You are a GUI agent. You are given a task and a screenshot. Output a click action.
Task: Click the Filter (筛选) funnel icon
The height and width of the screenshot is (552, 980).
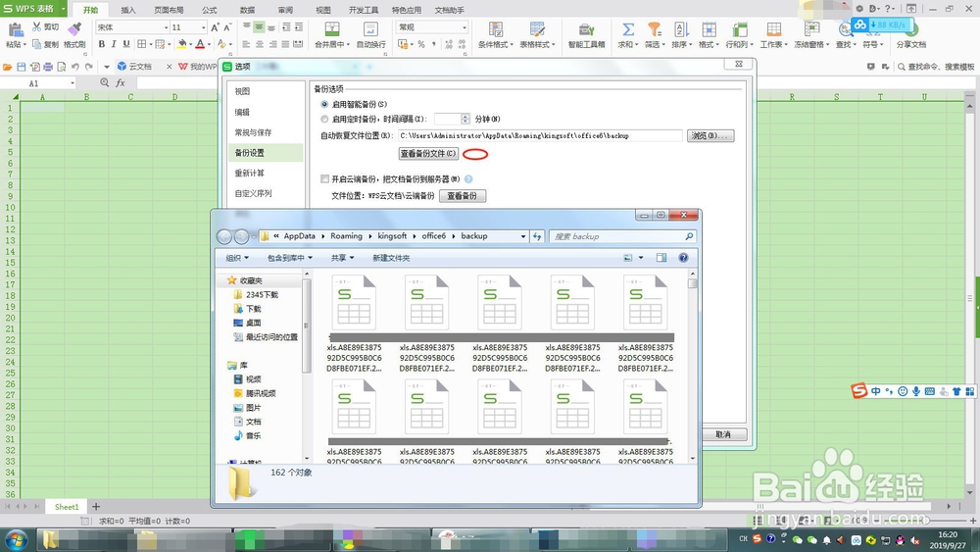654,29
